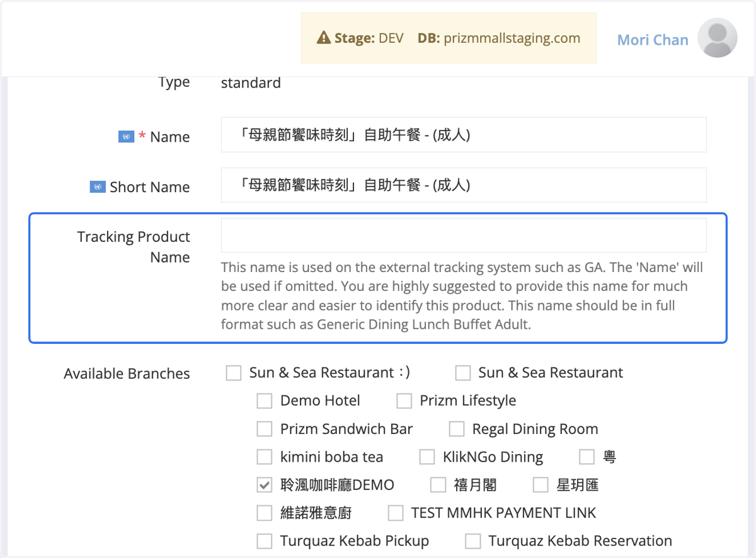Open the Mori Chan user menu
Viewport: 756px width, 558px height.
coord(653,40)
